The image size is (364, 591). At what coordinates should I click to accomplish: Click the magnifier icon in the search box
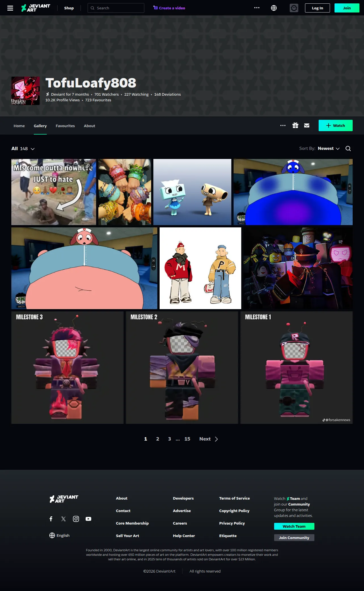click(92, 8)
